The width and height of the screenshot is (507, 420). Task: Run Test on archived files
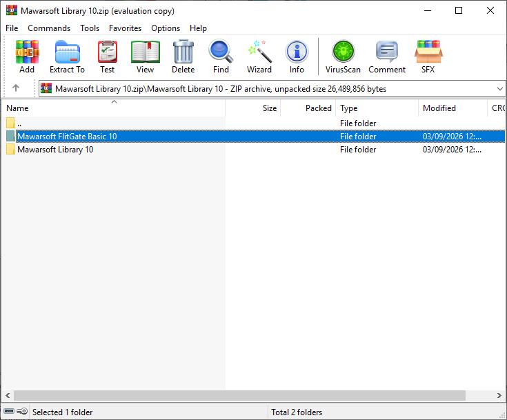point(107,57)
